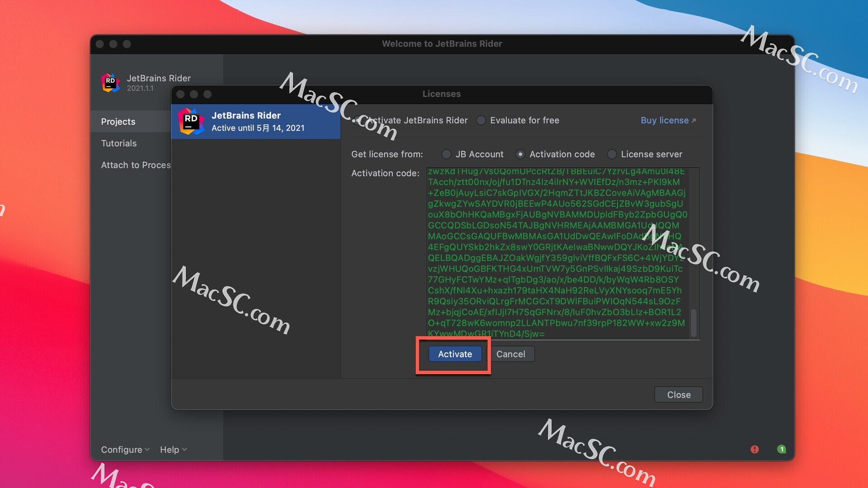Viewport: 868px width, 488px height.
Task: Click the activation code scrollbar thumb
Action: coord(693,322)
